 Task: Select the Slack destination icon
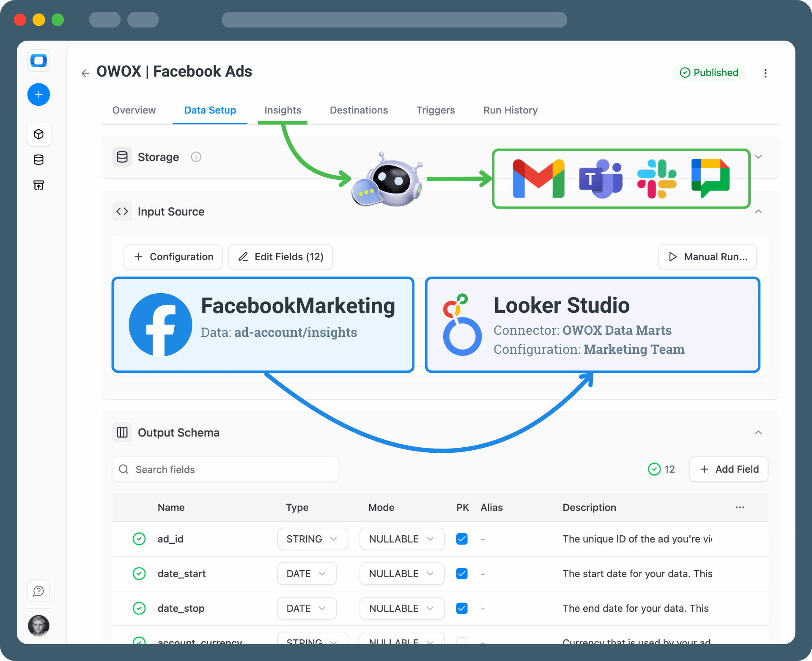tap(656, 178)
